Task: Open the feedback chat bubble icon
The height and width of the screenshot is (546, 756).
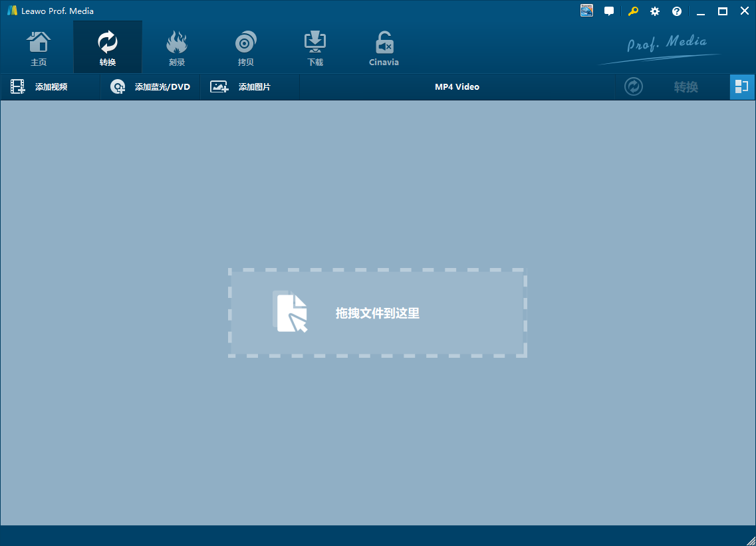Action: 609,11
